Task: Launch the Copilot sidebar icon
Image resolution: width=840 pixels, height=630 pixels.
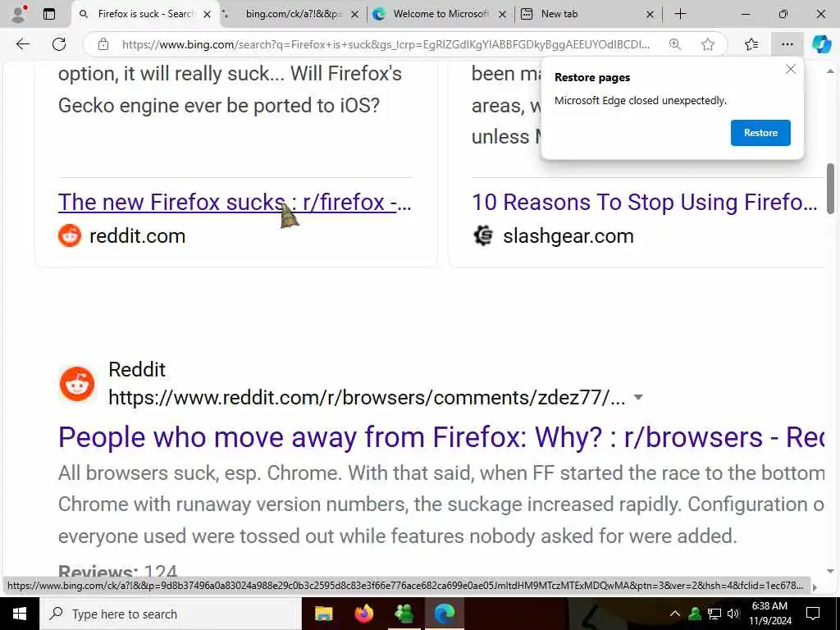Action: point(821,44)
